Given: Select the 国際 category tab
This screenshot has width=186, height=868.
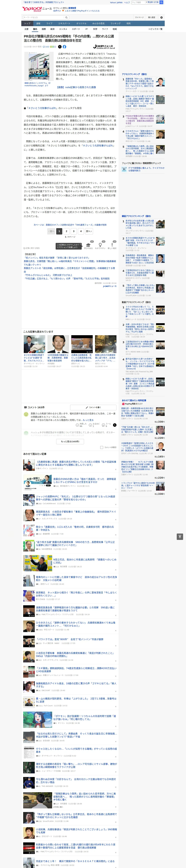Looking at the screenshot, I should (44, 29).
